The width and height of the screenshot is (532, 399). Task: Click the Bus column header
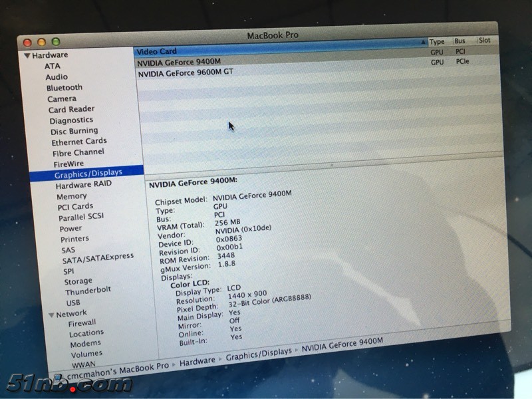click(x=460, y=41)
